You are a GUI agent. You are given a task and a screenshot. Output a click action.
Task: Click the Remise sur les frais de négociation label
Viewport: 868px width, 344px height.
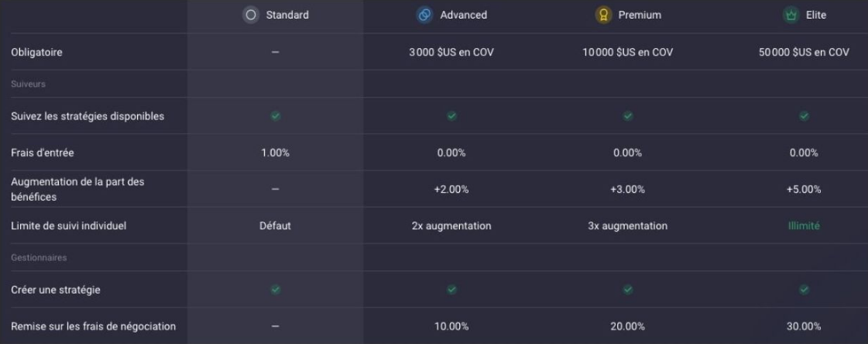(x=93, y=326)
